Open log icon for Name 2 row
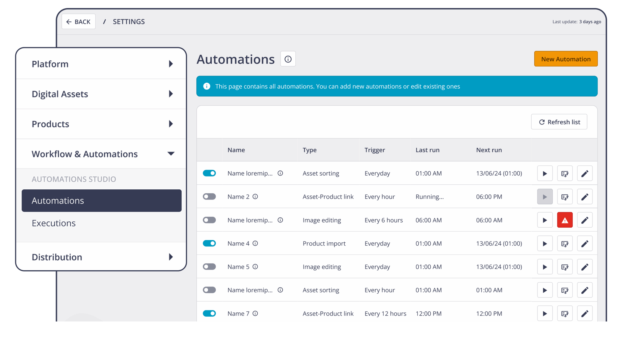 coord(565,197)
